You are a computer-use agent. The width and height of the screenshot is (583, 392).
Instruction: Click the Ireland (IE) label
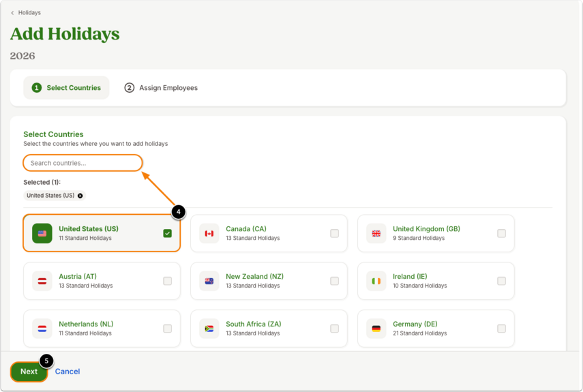[410, 276]
